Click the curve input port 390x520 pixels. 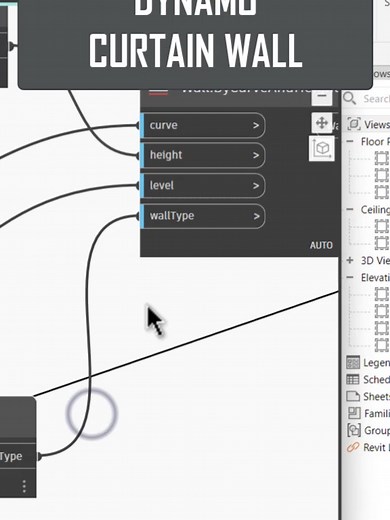(x=203, y=125)
